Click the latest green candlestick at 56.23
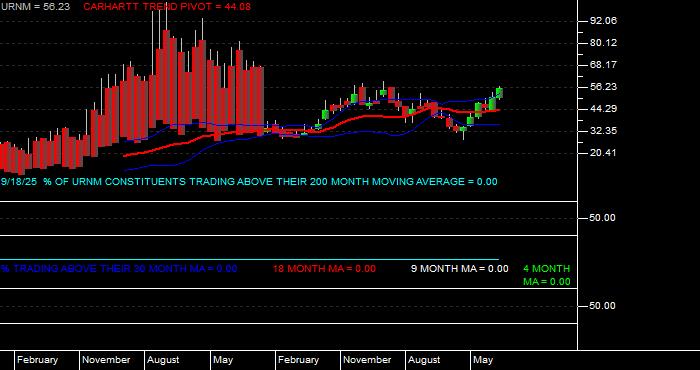 click(x=499, y=93)
